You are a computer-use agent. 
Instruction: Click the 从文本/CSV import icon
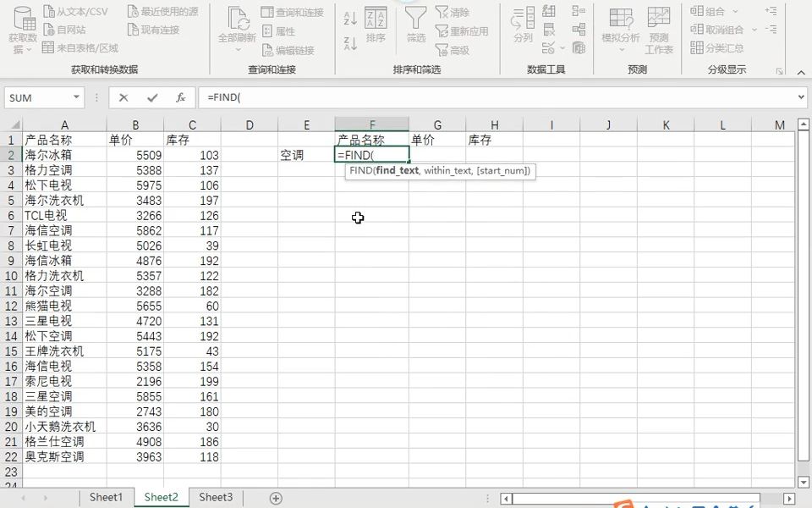tap(49, 10)
